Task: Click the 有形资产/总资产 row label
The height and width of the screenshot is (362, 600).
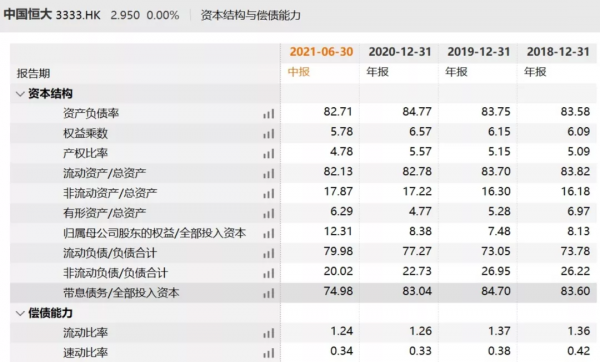Action: pyautogui.click(x=104, y=213)
